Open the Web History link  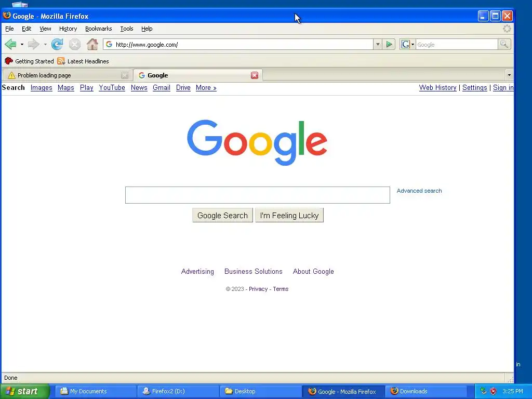pyautogui.click(x=437, y=87)
